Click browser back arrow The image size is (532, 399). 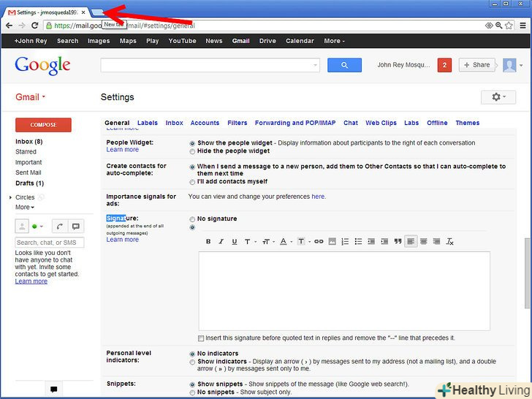click(x=9, y=26)
